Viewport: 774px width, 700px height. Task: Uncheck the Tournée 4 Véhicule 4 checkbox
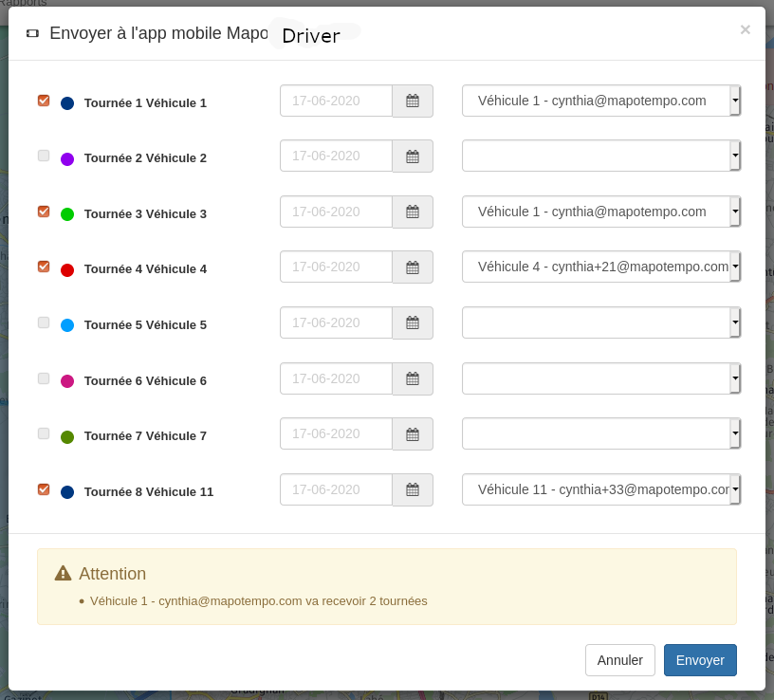click(x=44, y=267)
